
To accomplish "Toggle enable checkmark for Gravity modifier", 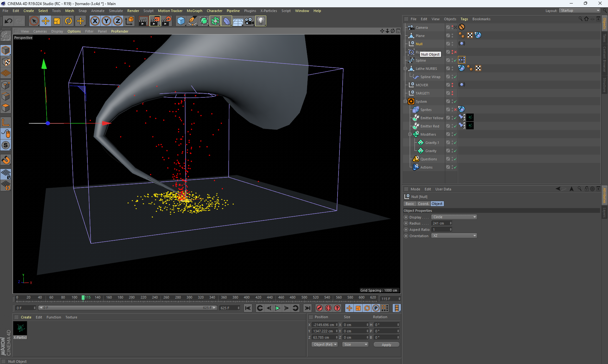I will pyautogui.click(x=455, y=151).
